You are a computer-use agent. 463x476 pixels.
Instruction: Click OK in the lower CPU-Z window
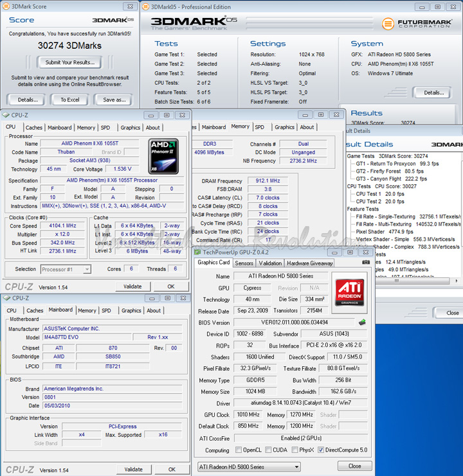[172, 470]
